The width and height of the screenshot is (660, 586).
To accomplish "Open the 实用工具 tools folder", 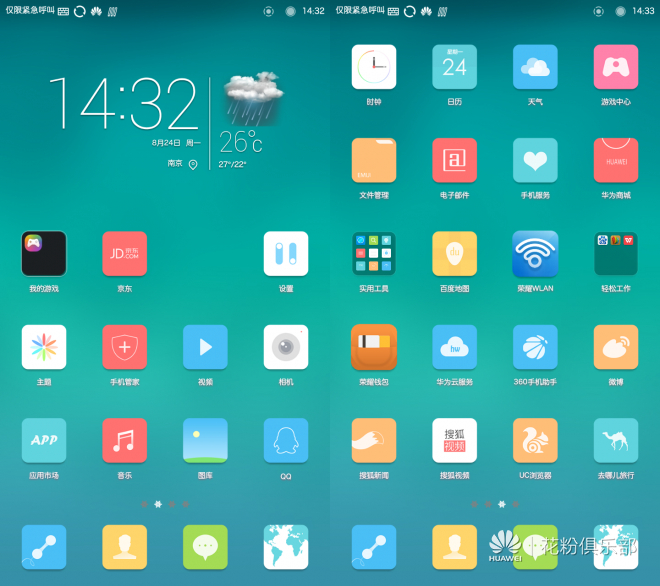I will (x=374, y=253).
